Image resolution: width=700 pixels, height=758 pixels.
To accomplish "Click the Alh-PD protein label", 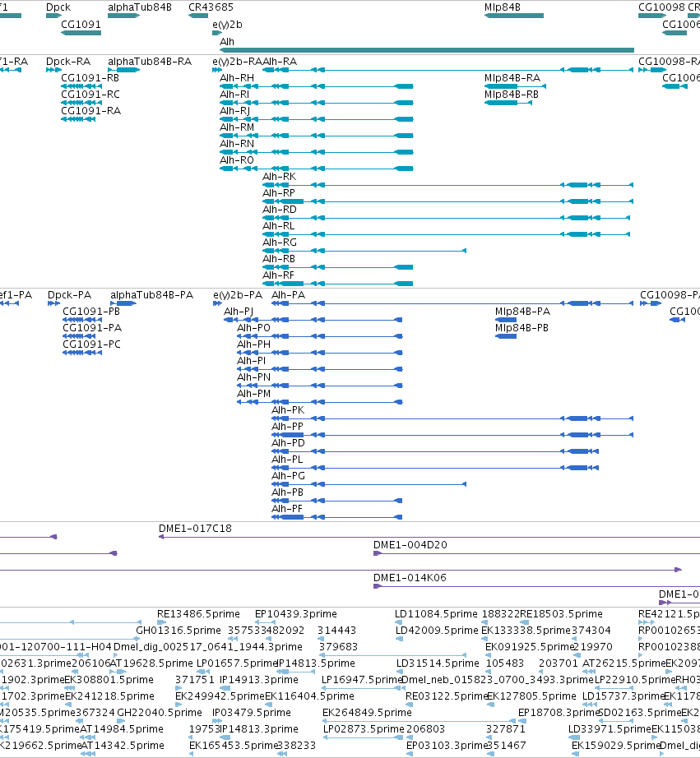I will coord(289,443).
